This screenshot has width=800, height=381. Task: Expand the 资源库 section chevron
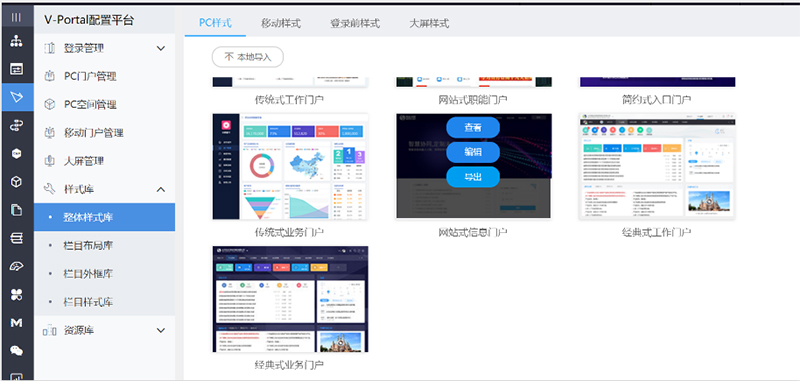coord(161,331)
